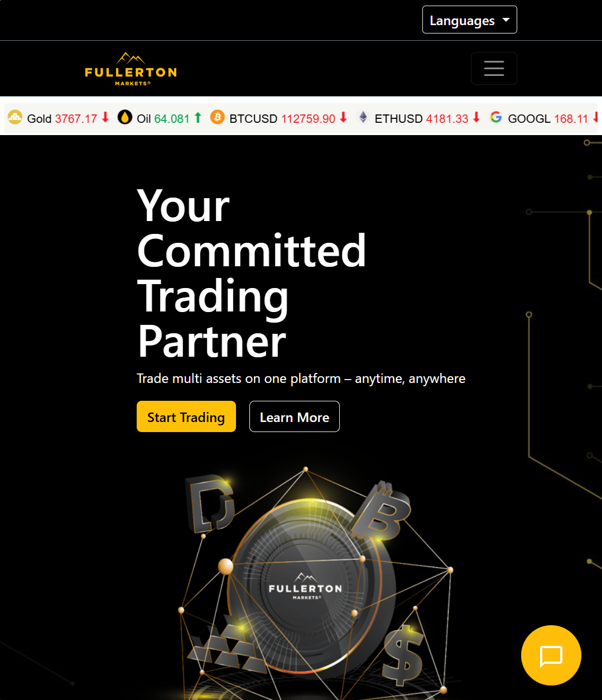This screenshot has width=602, height=700.
Task: Click the Oil drop ticker icon
Action: [x=125, y=117]
